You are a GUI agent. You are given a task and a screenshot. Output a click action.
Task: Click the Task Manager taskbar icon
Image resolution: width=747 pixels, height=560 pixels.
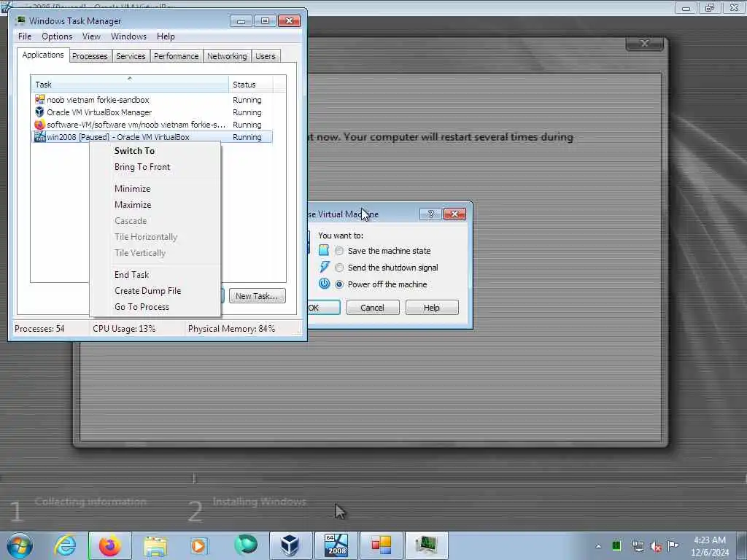426,545
